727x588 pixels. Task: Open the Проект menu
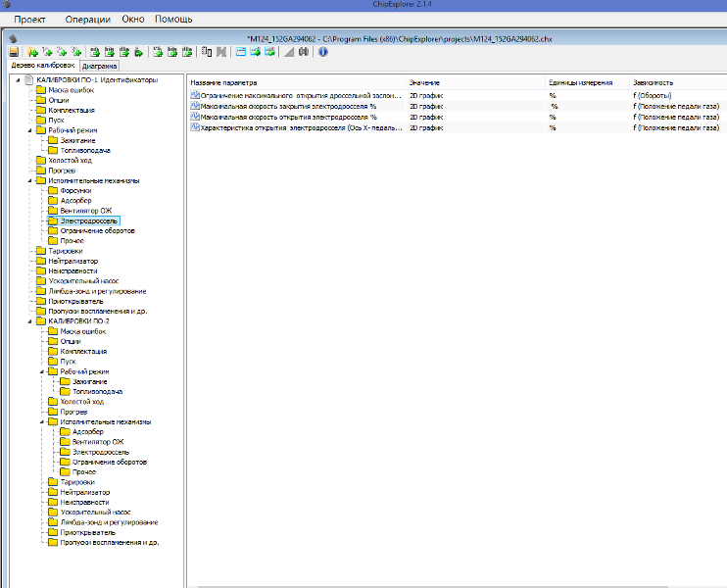(x=29, y=20)
